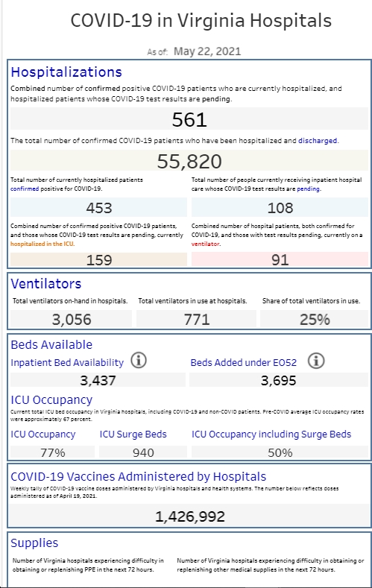Click the blue 'pending' link
372x588 pixels.
pyautogui.click(x=308, y=189)
